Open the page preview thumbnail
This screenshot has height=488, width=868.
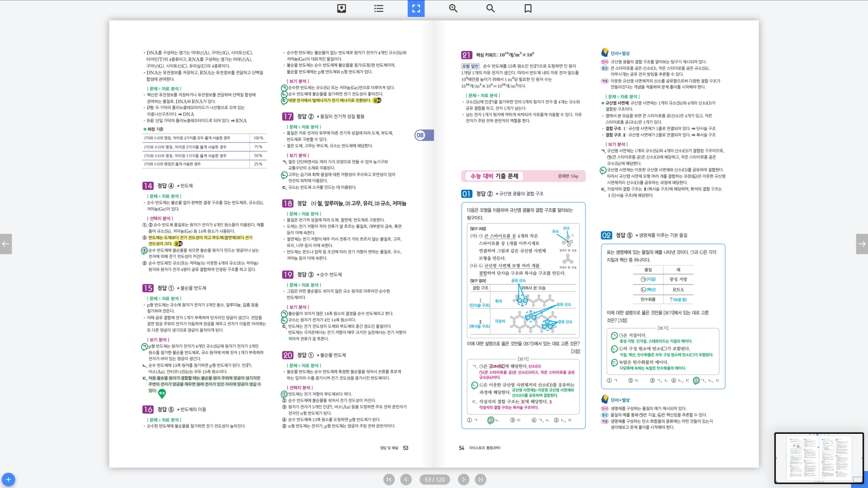tap(819, 458)
